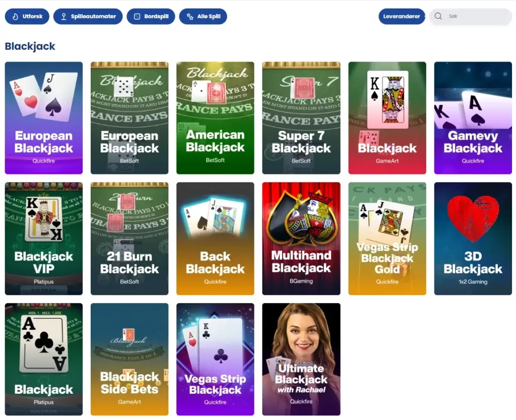516x420 pixels.
Task: Open the Leverandører providers filter
Action: point(402,17)
